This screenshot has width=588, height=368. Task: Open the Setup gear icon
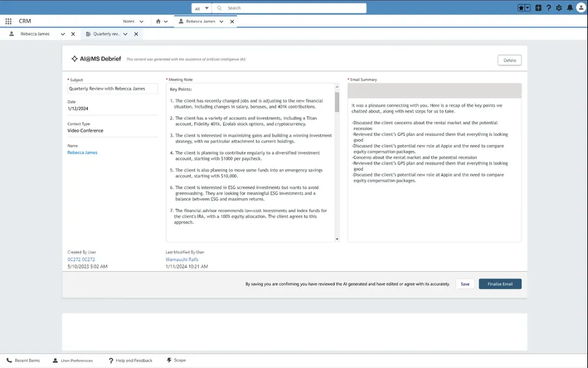pyautogui.click(x=559, y=8)
